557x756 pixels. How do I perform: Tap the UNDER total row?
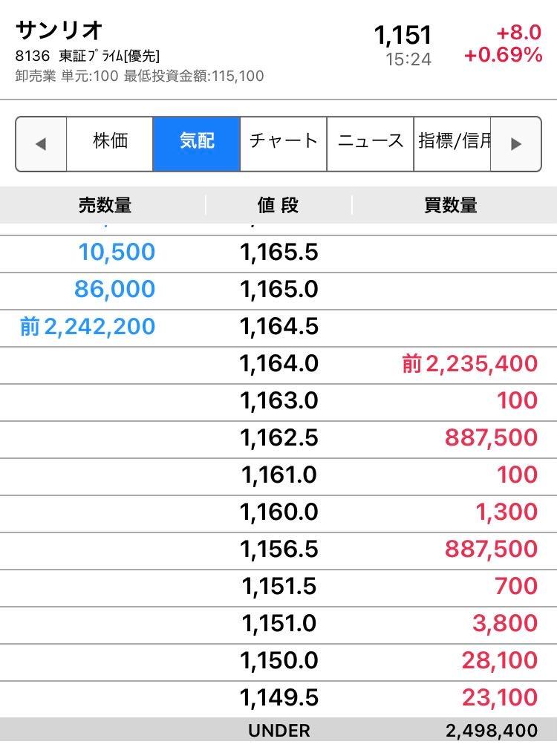point(278,730)
